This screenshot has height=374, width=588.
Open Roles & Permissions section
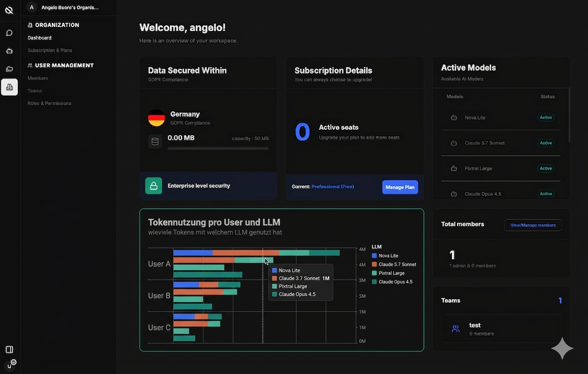point(49,104)
